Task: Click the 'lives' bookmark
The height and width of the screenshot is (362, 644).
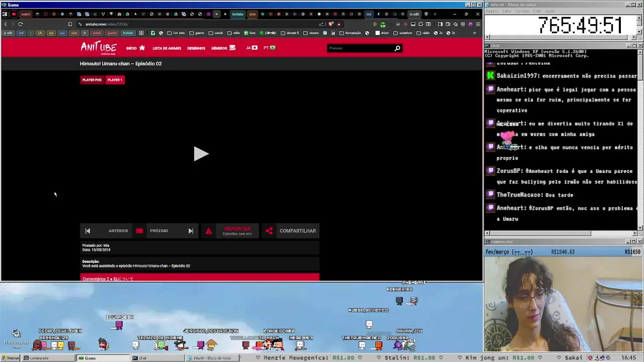Action: tap(250, 33)
